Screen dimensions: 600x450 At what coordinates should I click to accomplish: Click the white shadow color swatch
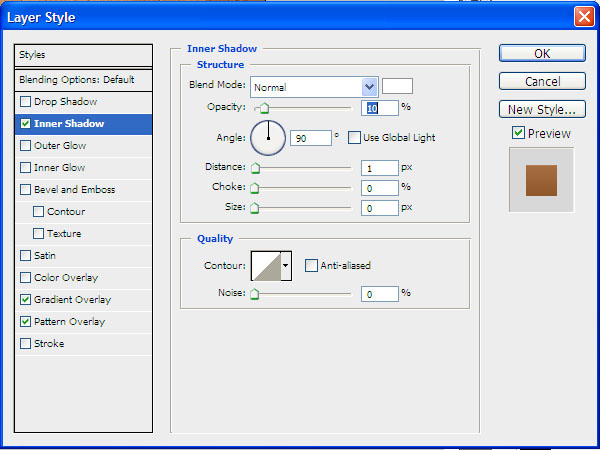397,86
